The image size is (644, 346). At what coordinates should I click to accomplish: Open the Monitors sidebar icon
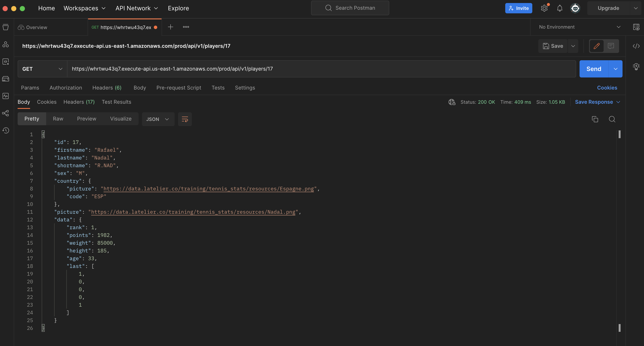[6, 96]
